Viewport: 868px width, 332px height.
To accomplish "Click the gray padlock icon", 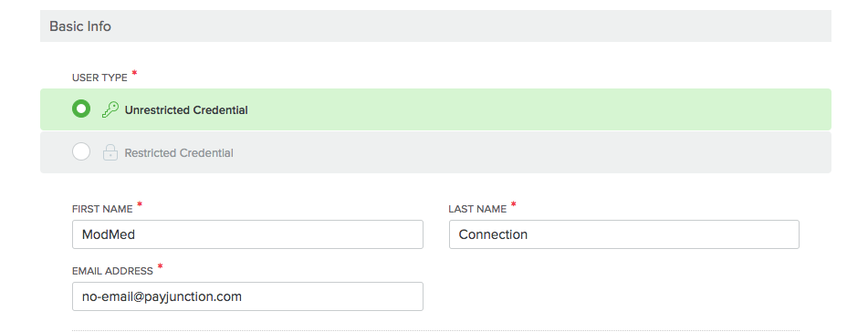I will coord(110,152).
